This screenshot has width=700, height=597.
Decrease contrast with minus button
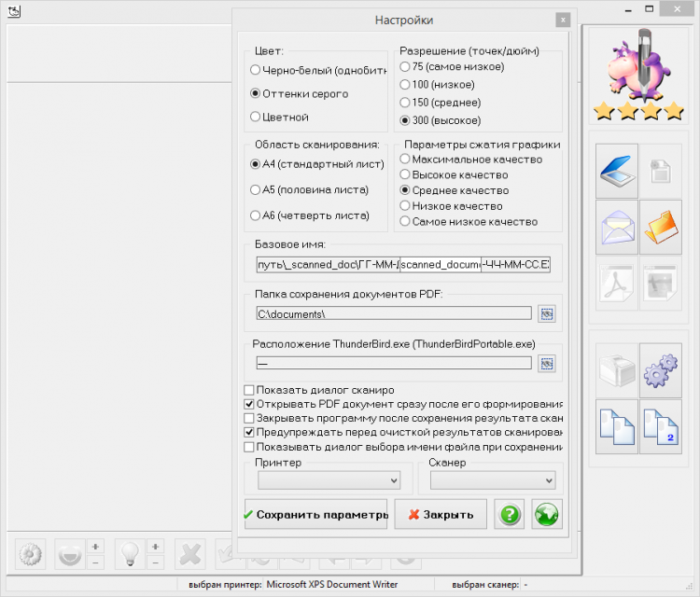coord(95,562)
